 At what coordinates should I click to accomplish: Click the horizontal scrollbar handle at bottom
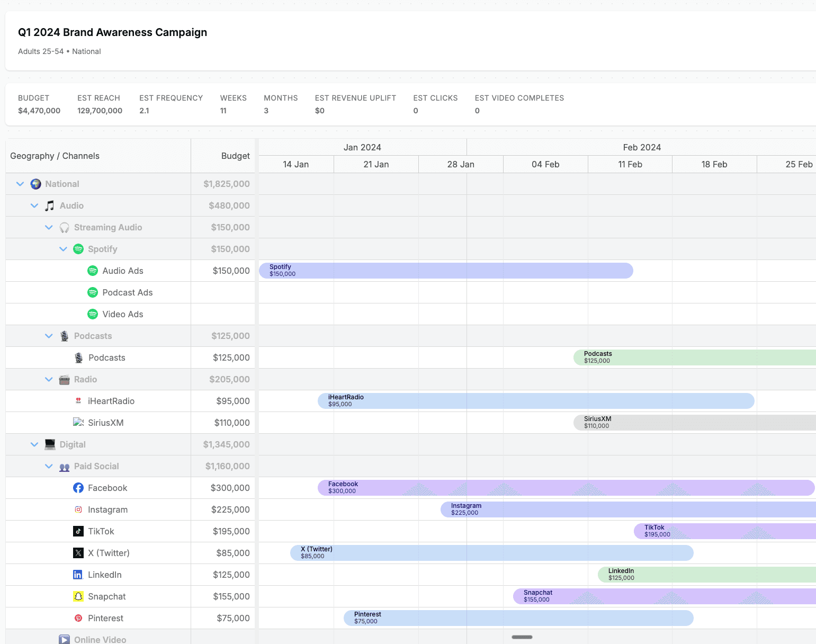522,637
